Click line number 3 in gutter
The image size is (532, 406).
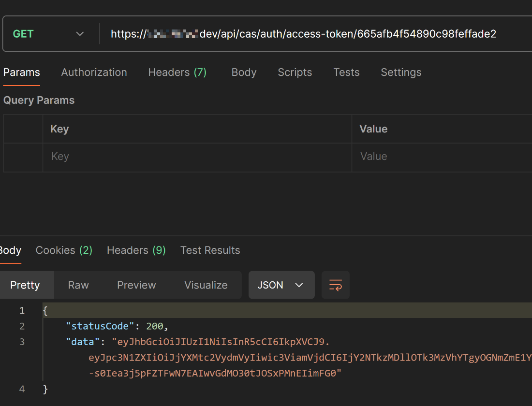[x=22, y=342]
